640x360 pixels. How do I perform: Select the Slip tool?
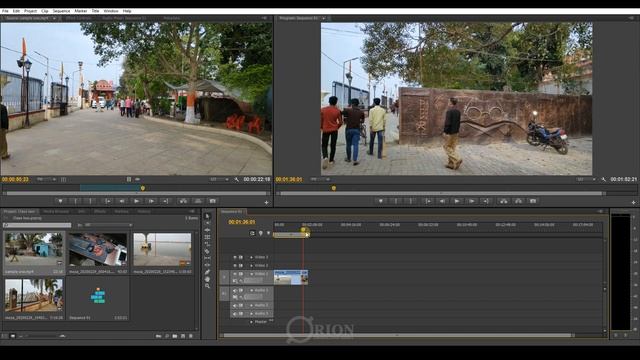click(x=207, y=258)
